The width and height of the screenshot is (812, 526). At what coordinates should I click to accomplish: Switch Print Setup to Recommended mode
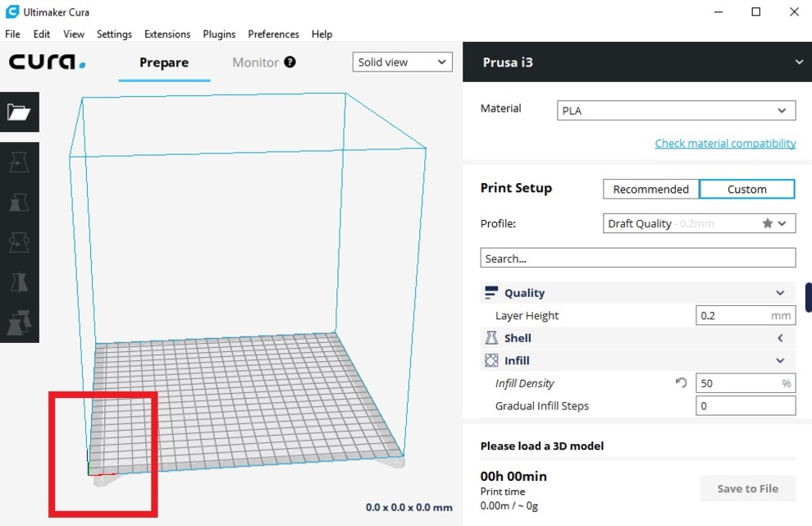[x=650, y=189]
